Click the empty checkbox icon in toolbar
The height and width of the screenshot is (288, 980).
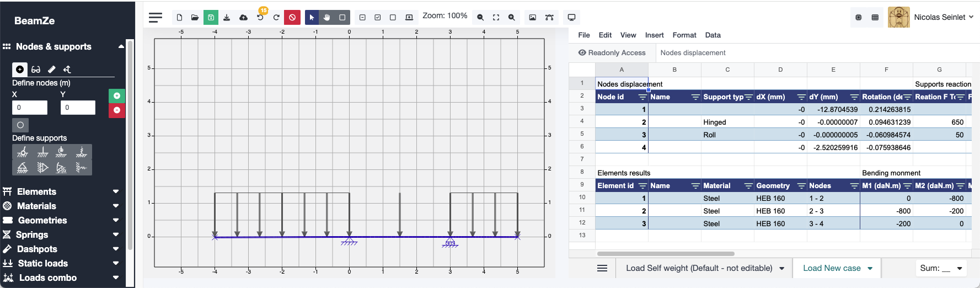pyautogui.click(x=393, y=18)
